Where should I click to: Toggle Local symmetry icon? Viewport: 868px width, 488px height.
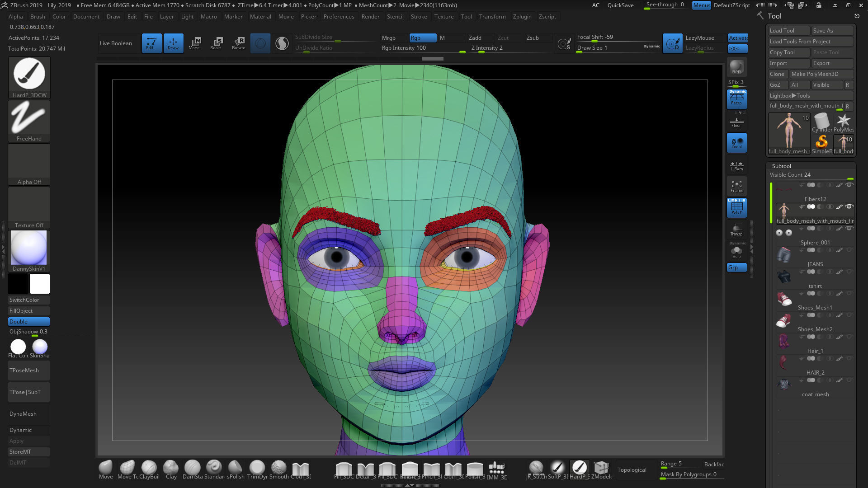click(736, 143)
